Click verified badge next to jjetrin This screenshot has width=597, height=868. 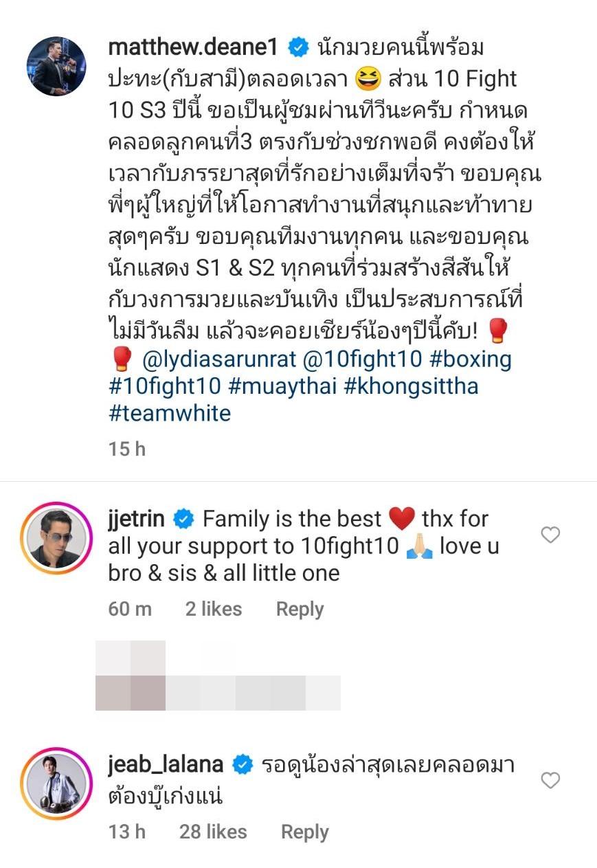point(183,520)
